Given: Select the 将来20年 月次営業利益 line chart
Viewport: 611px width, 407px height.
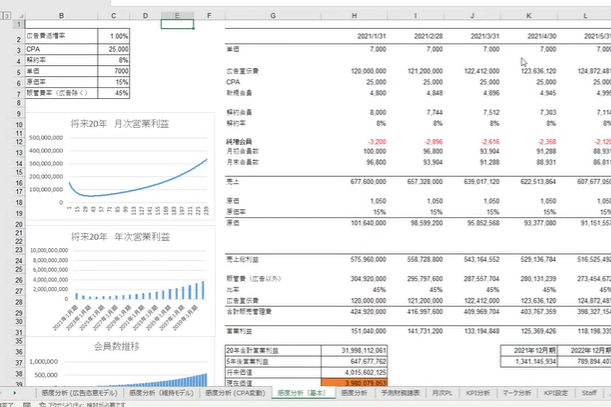Looking at the screenshot, I should coord(120,167).
